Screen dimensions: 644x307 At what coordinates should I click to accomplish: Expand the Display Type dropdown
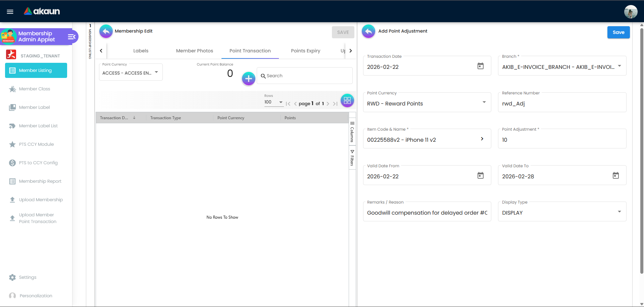click(x=619, y=212)
